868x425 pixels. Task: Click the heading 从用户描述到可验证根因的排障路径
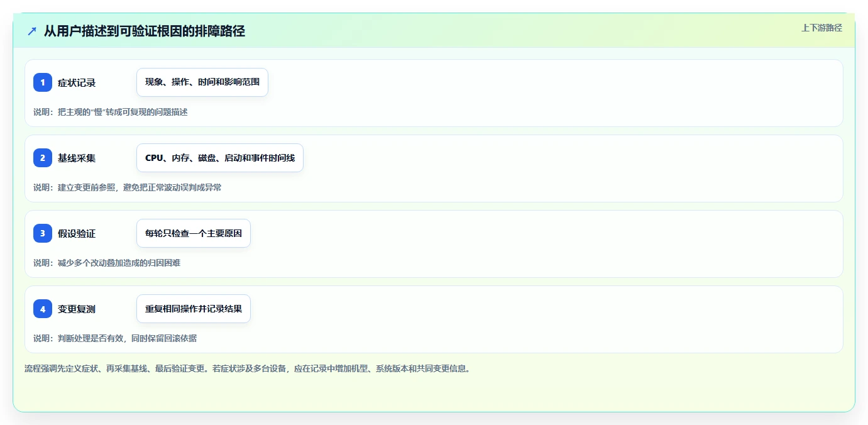144,31
